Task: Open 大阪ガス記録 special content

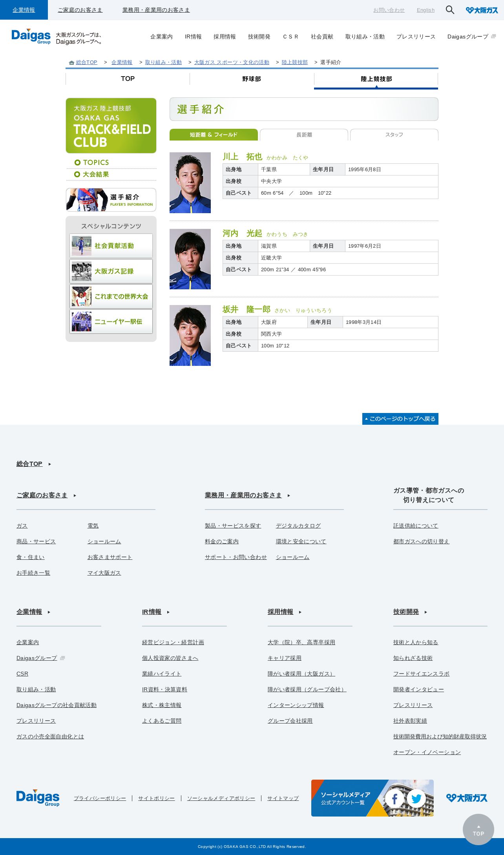Action: pos(111,271)
